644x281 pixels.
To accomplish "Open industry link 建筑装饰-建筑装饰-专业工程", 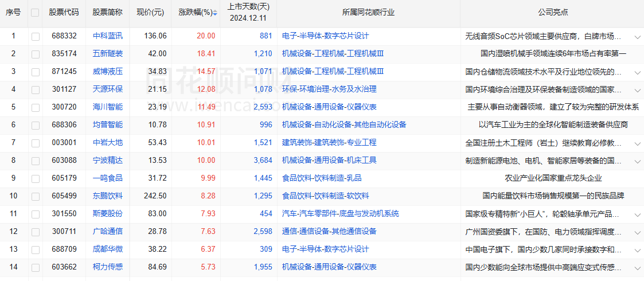I will (x=329, y=143).
